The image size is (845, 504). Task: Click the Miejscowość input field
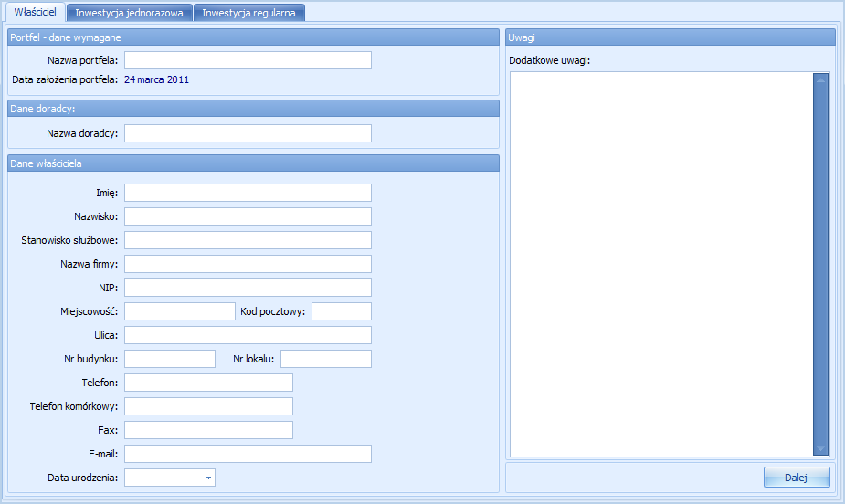point(180,311)
